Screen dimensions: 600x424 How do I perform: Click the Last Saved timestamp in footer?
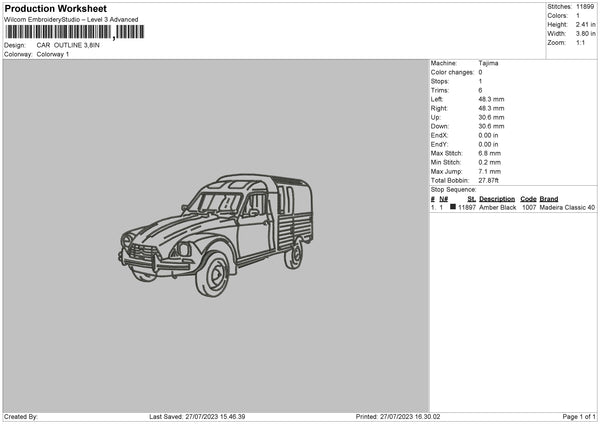pyautogui.click(x=197, y=417)
